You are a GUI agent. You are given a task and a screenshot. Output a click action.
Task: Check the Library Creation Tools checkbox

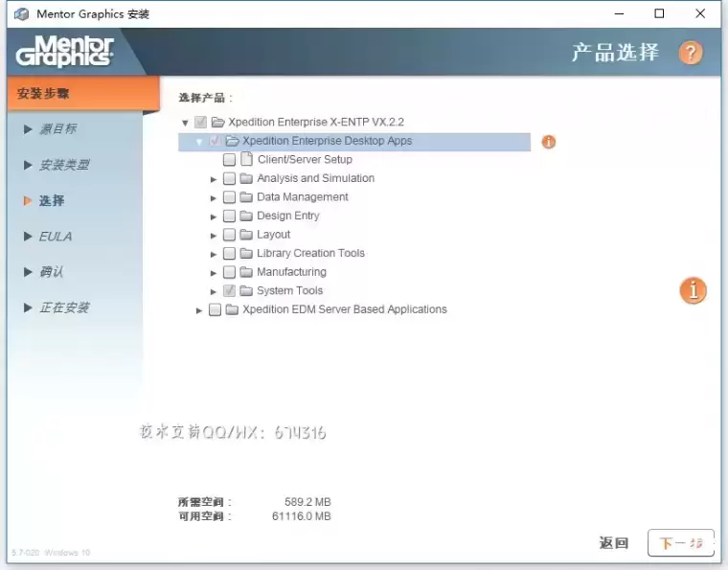(x=229, y=254)
